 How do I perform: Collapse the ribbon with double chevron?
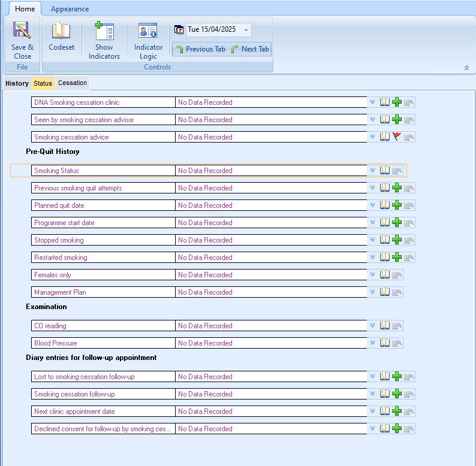coord(466,68)
